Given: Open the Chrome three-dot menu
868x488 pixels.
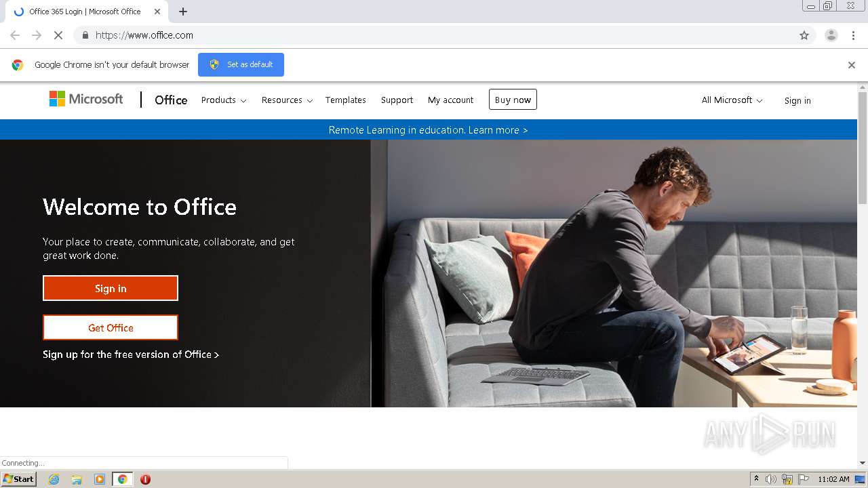Looking at the screenshot, I should [x=853, y=35].
